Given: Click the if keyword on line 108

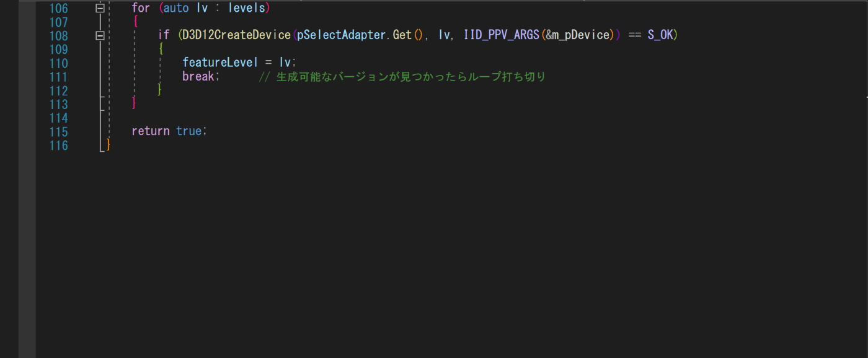Looking at the screenshot, I should (x=163, y=35).
